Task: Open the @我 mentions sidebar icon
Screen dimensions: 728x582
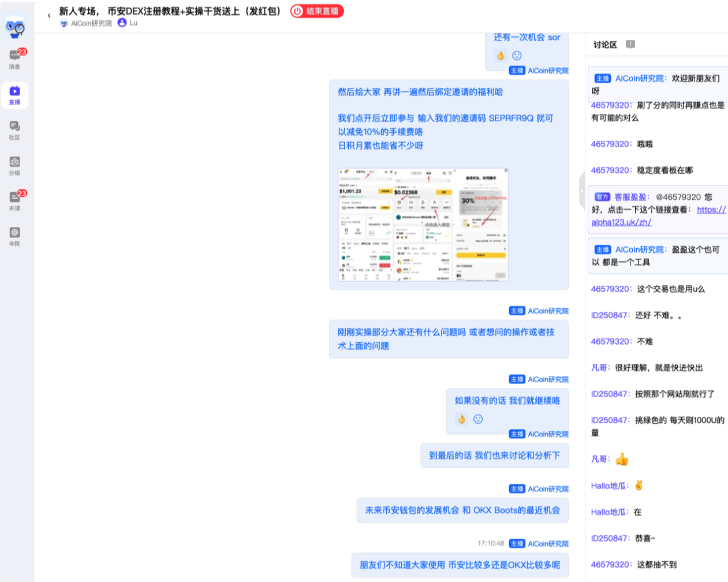Action: tap(15, 236)
